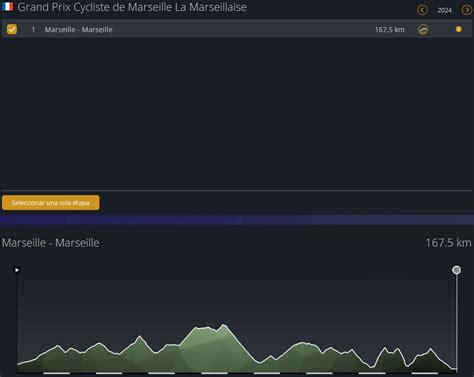
Task: Click the hilly stage profile type icon
Action: tap(423, 29)
